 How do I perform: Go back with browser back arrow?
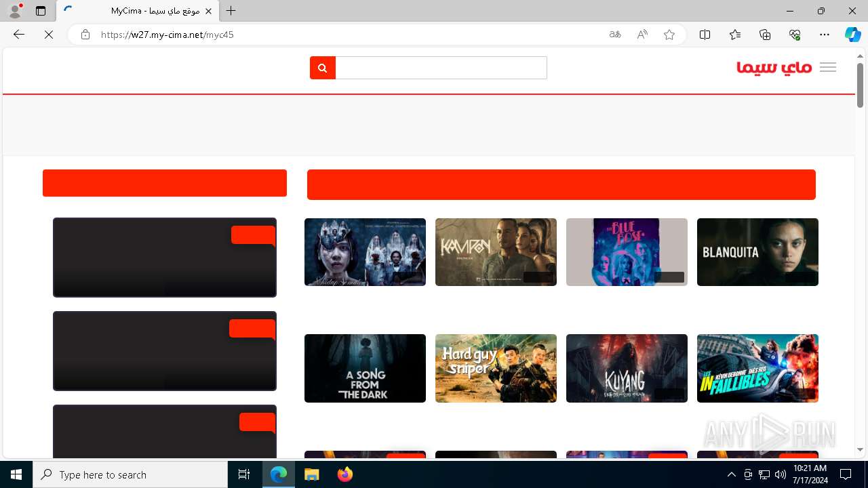pyautogui.click(x=19, y=35)
